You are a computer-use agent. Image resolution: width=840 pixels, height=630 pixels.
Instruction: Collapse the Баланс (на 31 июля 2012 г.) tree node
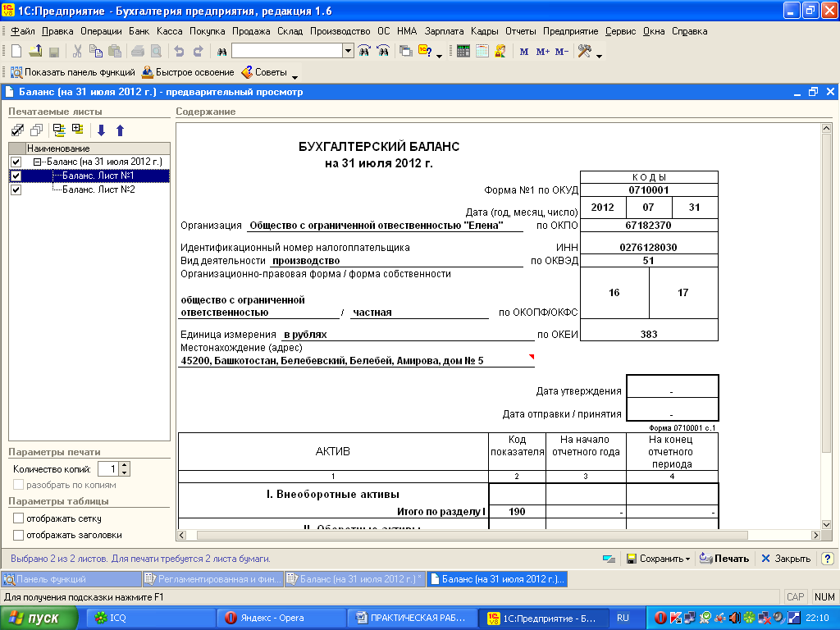pos(37,162)
